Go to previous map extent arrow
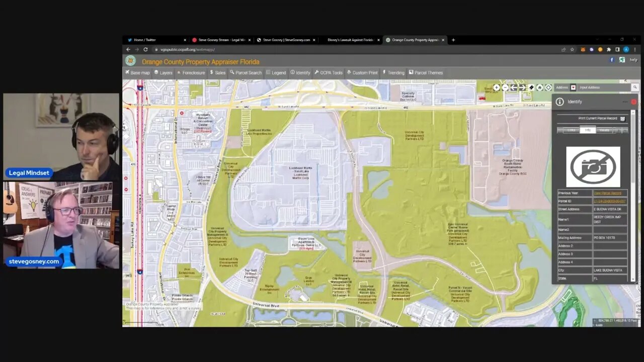Viewport: 644px width, 362px height. pos(514,87)
